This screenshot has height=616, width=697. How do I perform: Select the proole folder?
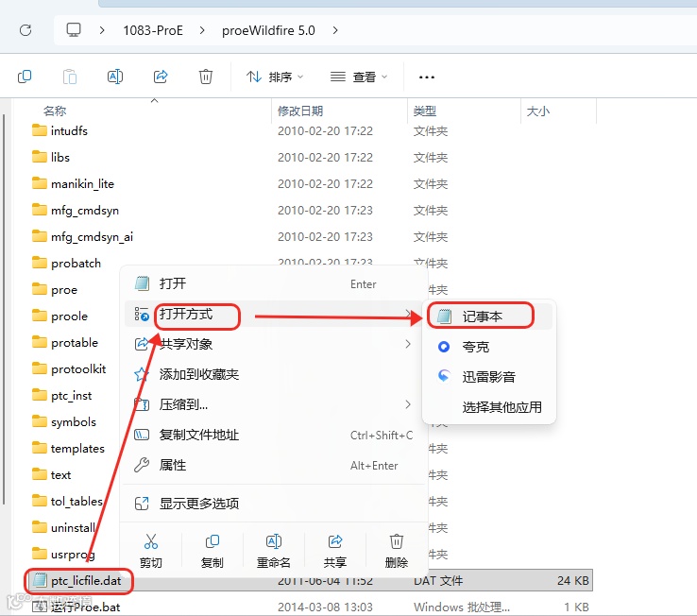(60, 316)
